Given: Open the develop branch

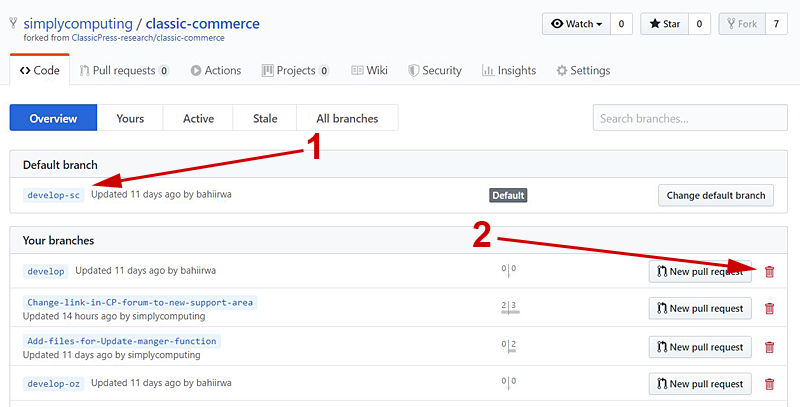Looking at the screenshot, I should [46, 271].
